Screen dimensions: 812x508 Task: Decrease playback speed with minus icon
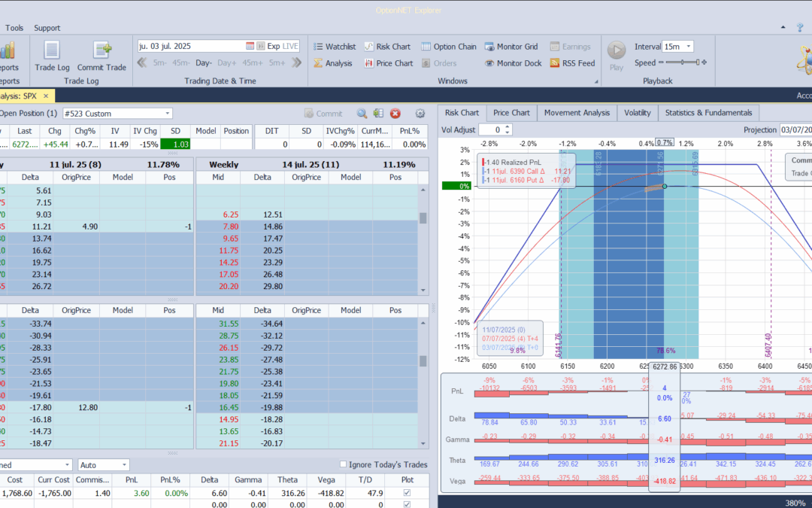point(661,62)
